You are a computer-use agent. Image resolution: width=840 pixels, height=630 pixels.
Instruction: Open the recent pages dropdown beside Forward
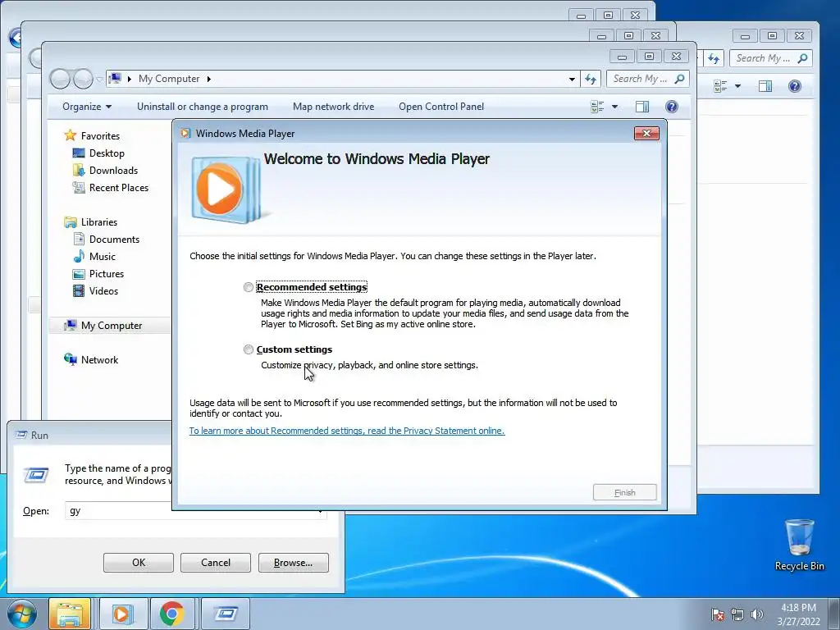coord(99,80)
